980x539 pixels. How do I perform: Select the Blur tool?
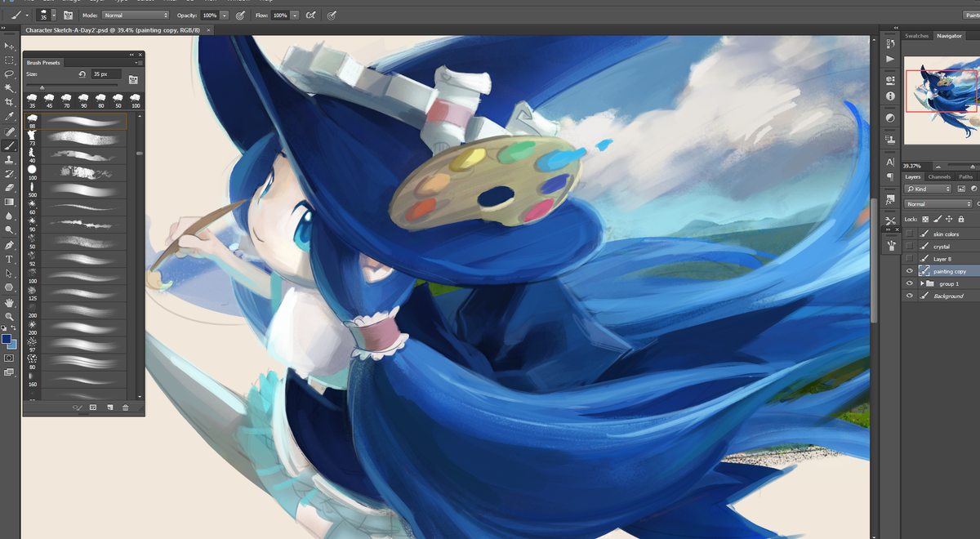coord(9,216)
